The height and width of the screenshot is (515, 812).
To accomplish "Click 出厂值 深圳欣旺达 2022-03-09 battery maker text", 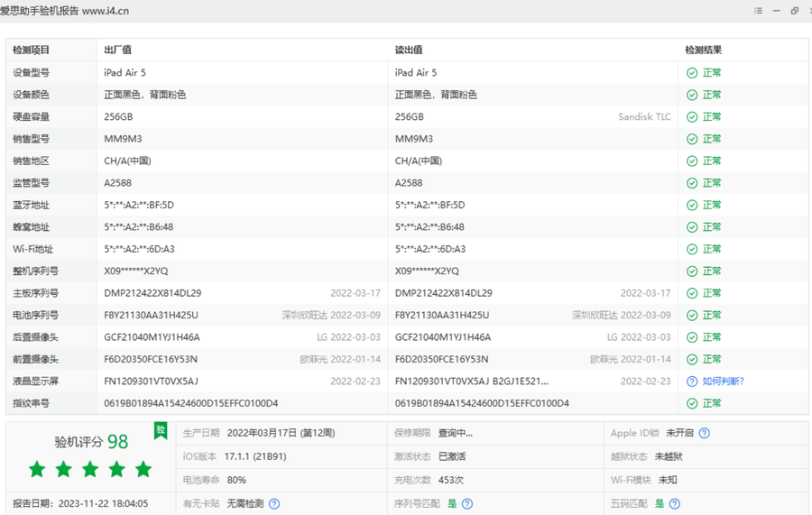I will tap(331, 315).
